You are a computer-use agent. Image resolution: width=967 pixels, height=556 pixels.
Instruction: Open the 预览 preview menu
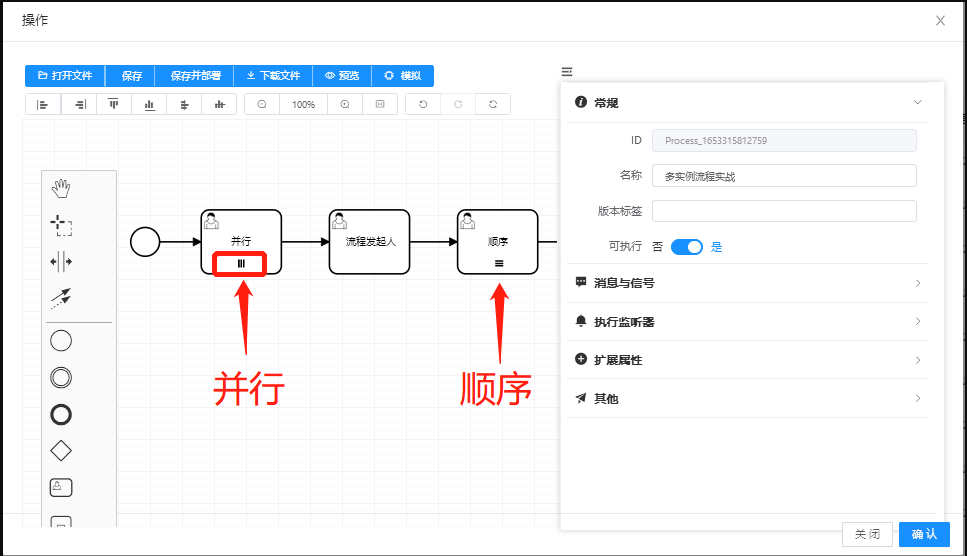[x=342, y=76]
